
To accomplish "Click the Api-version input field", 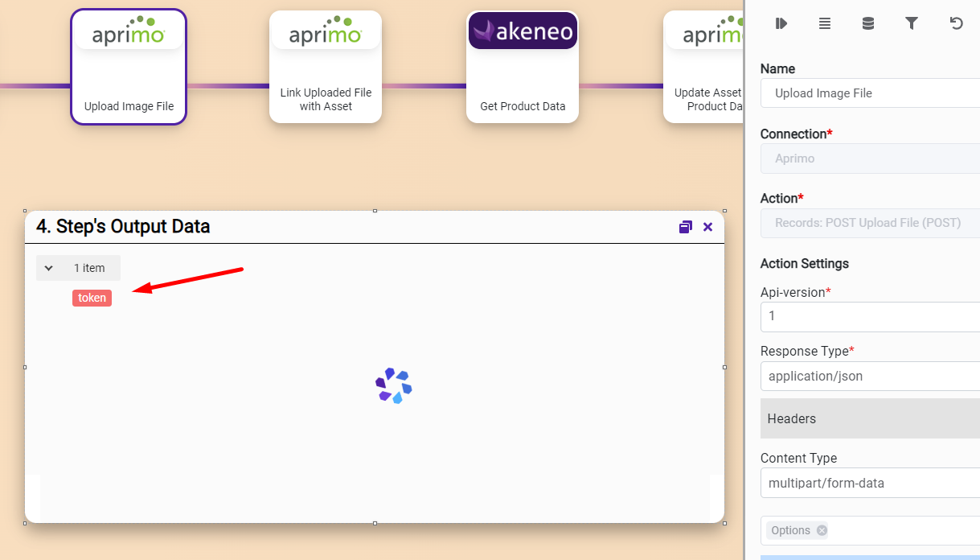I will tap(868, 316).
